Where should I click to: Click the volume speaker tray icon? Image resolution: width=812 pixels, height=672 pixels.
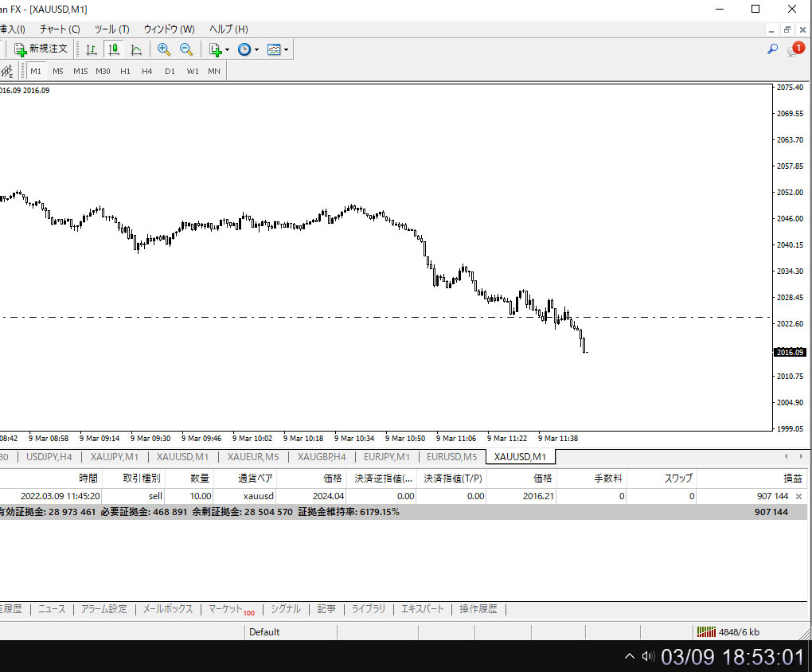pos(648,657)
